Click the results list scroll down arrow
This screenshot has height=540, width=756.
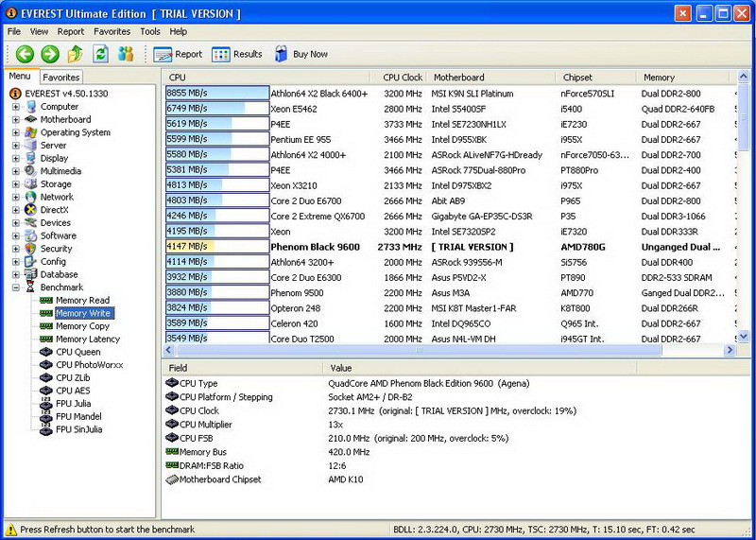click(x=743, y=337)
